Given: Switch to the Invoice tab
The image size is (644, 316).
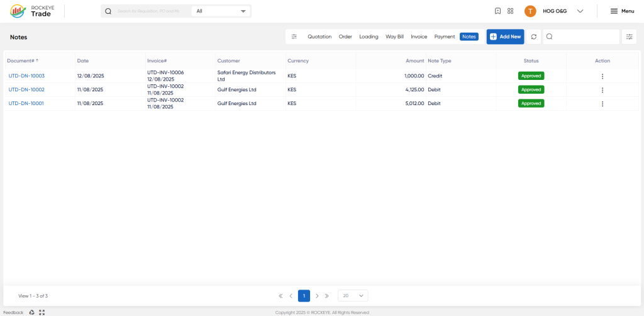Looking at the screenshot, I should pyautogui.click(x=419, y=37).
